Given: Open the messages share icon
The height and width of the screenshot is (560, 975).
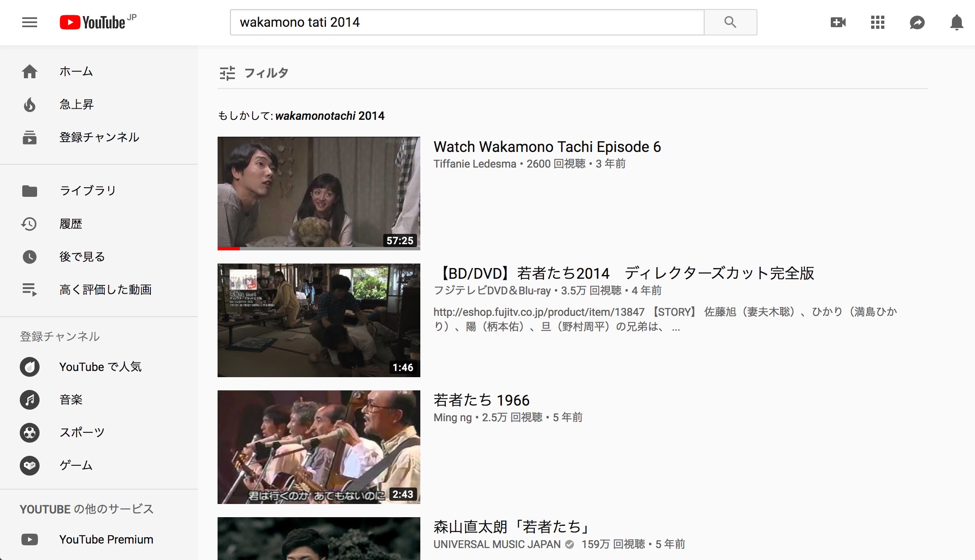Looking at the screenshot, I should click(917, 22).
